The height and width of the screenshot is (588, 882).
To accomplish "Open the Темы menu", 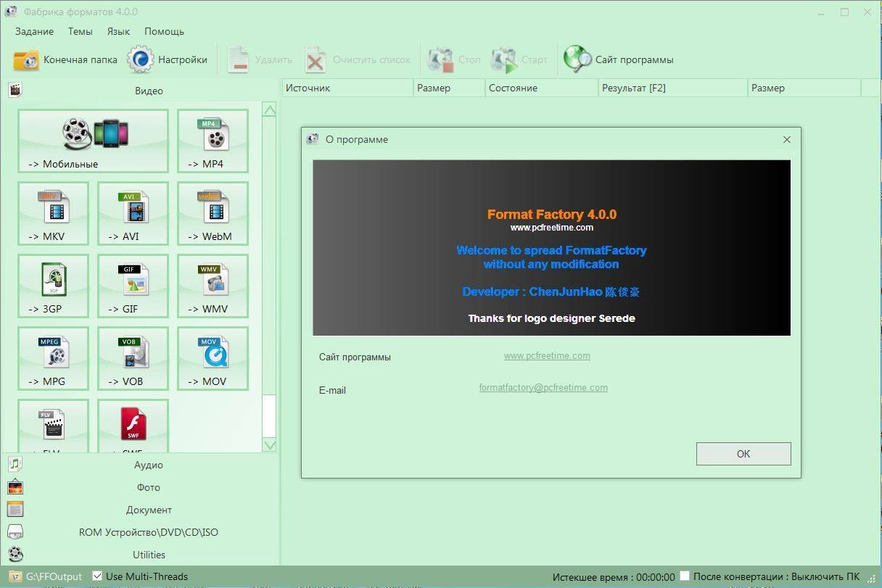I will [x=81, y=31].
